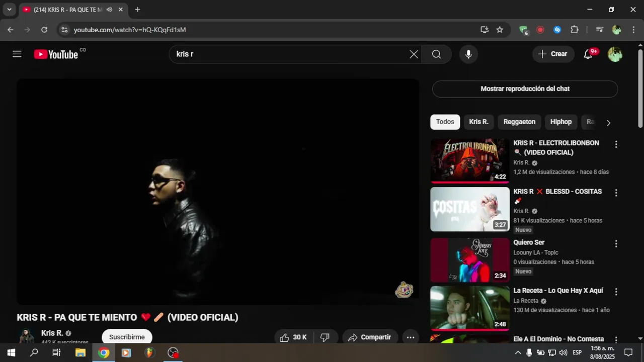Show hidden system tray icons

pyautogui.click(x=518, y=352)
